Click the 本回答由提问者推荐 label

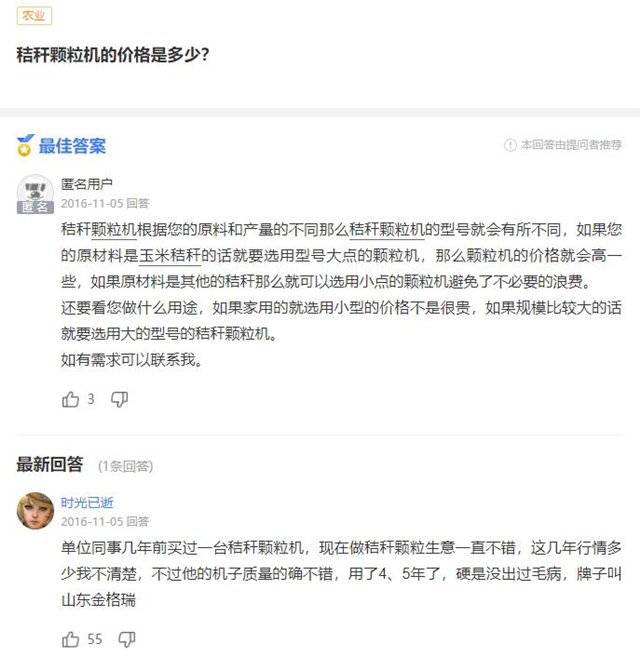click(570, 146)
